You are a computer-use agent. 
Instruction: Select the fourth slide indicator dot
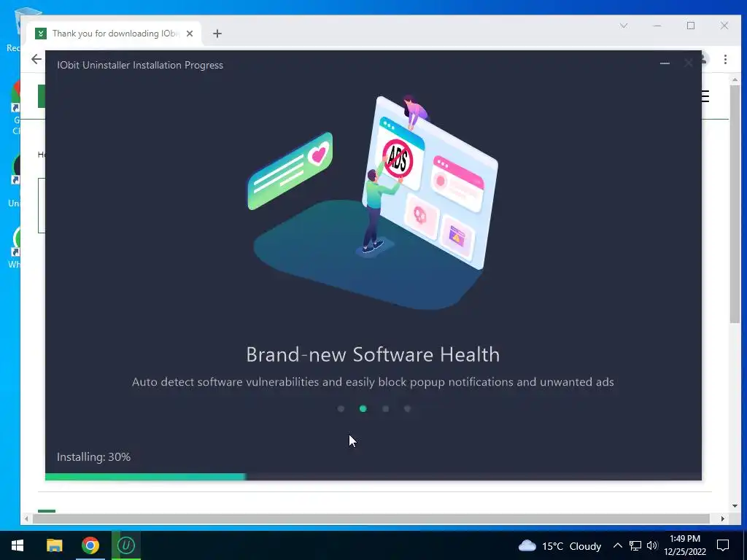coord(407,408)
